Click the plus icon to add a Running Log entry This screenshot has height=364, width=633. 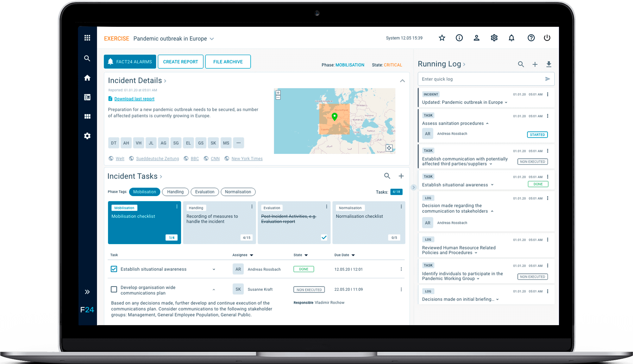(535, 64)
